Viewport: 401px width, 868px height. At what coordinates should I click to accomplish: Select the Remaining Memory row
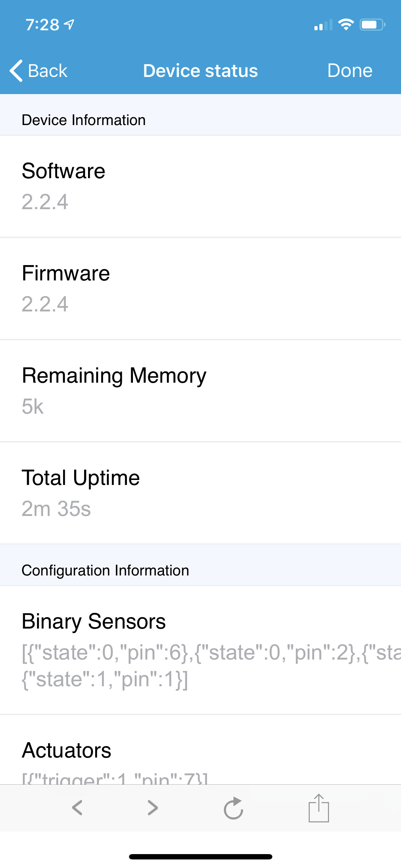pos(200,390)
